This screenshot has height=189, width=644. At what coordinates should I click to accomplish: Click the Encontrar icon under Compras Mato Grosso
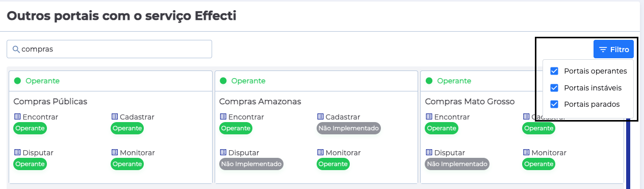coord(428,117)
